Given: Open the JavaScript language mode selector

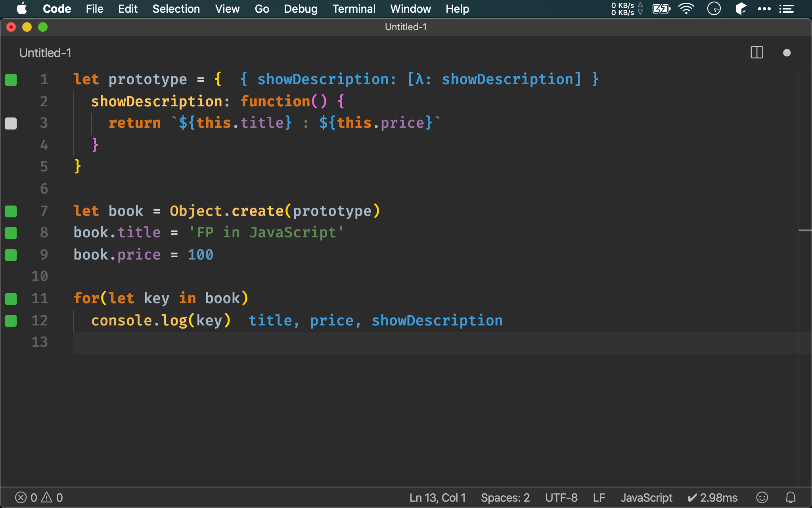Looking at the screenshot, I should tap(646, 497).
